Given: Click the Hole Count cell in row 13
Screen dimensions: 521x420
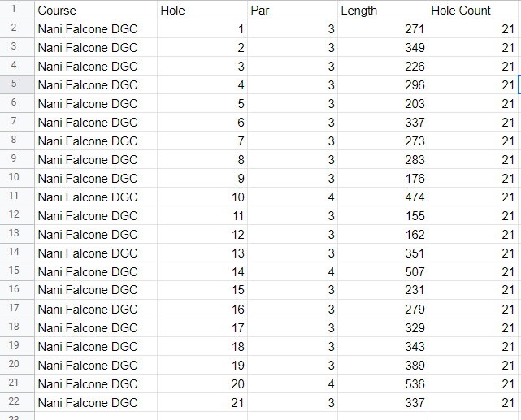Looking at the screenshot, I should [473, 234].
